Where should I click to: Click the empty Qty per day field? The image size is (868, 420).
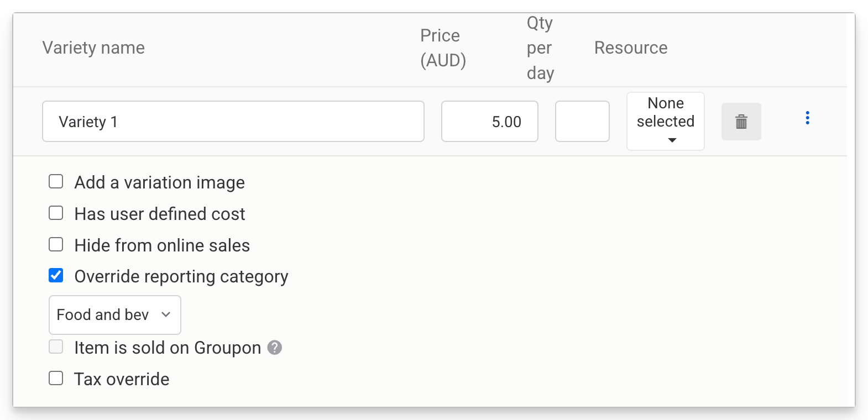(x=582, y=122)
